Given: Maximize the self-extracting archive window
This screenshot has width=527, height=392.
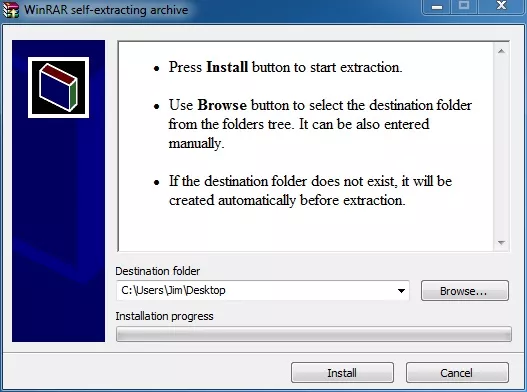Looking at the screenshot, I should [464, 6].
